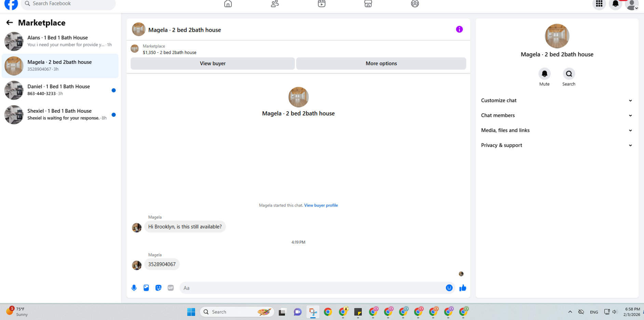
Task: Open the account profile avatar menu
Action: [632, 4]
